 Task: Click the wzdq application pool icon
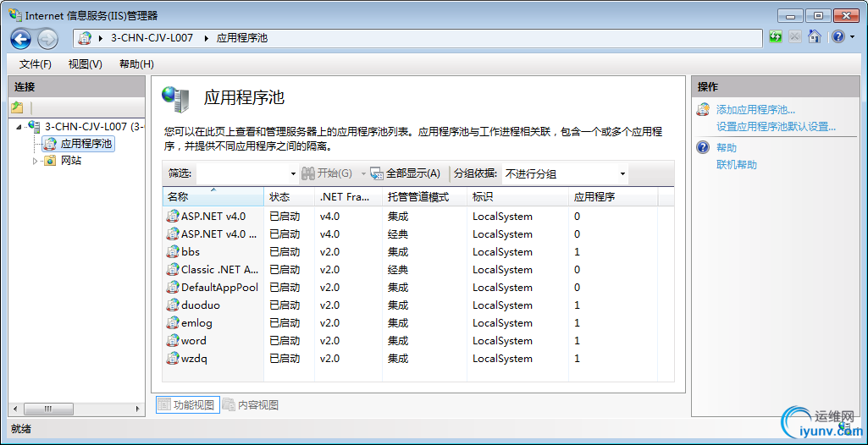[173, 358]
